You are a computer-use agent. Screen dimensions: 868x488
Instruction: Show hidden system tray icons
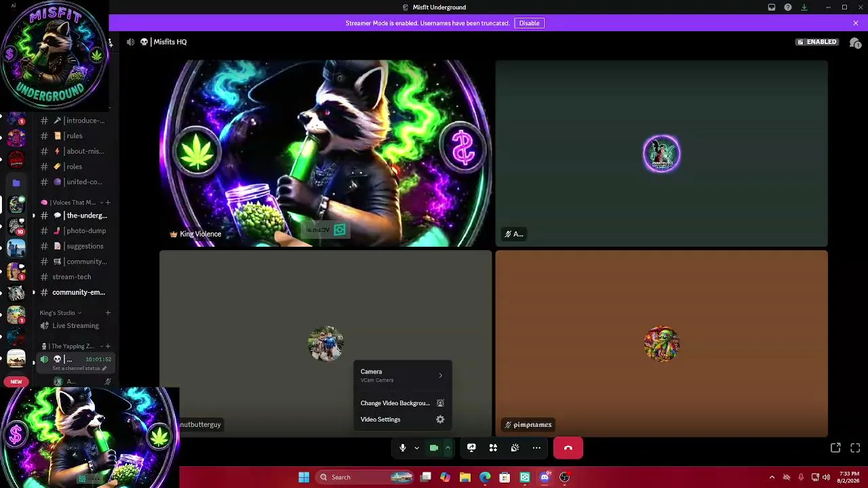pyautogui.click(x=772, y=477)
